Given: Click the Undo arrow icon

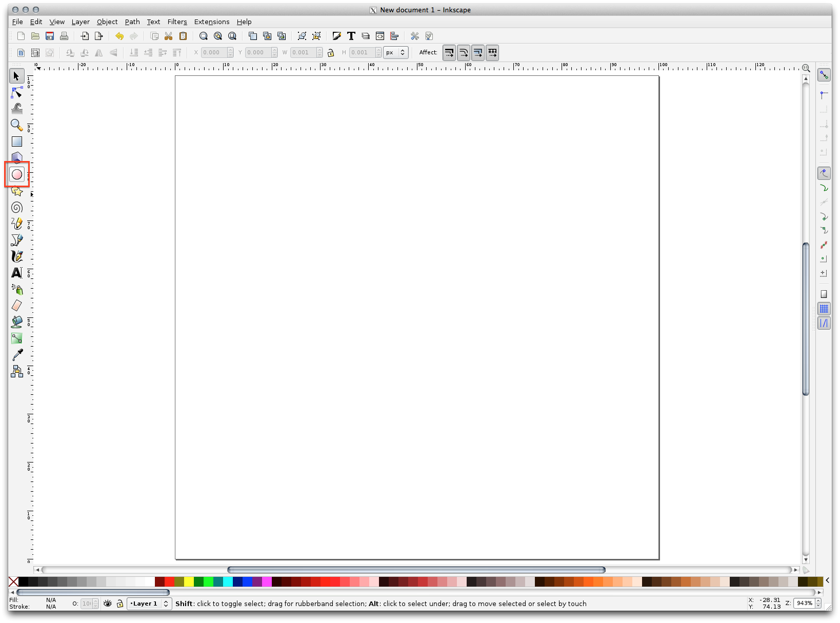Looking at the screenshot, I should point(119,36).
